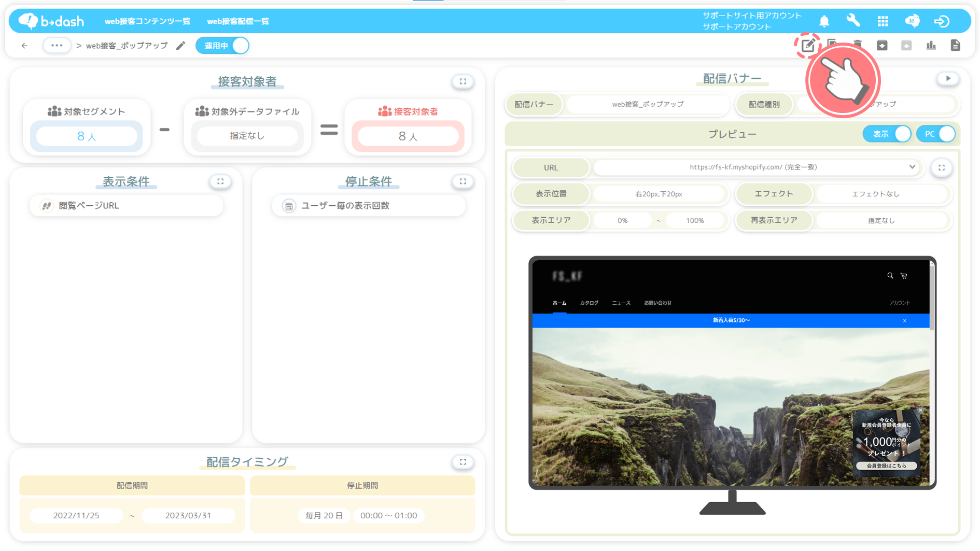Viewport: 980px width, 551px height.
Task: Click the search icon in the preview site
Action: coord(890,276)
